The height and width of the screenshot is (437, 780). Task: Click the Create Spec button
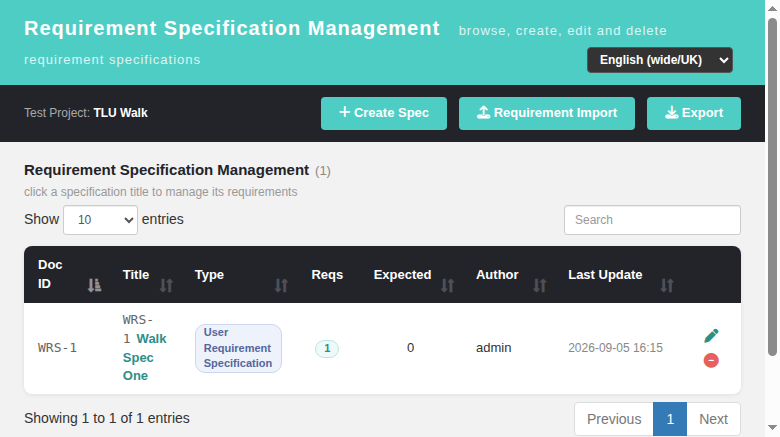[384, 113]
